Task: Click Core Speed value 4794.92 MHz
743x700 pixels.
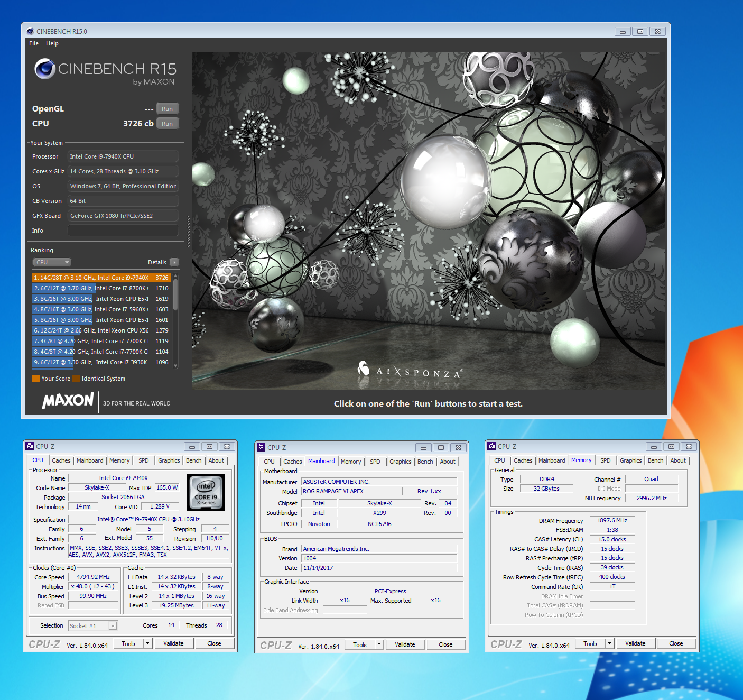Action: click(x=94, y=577)
